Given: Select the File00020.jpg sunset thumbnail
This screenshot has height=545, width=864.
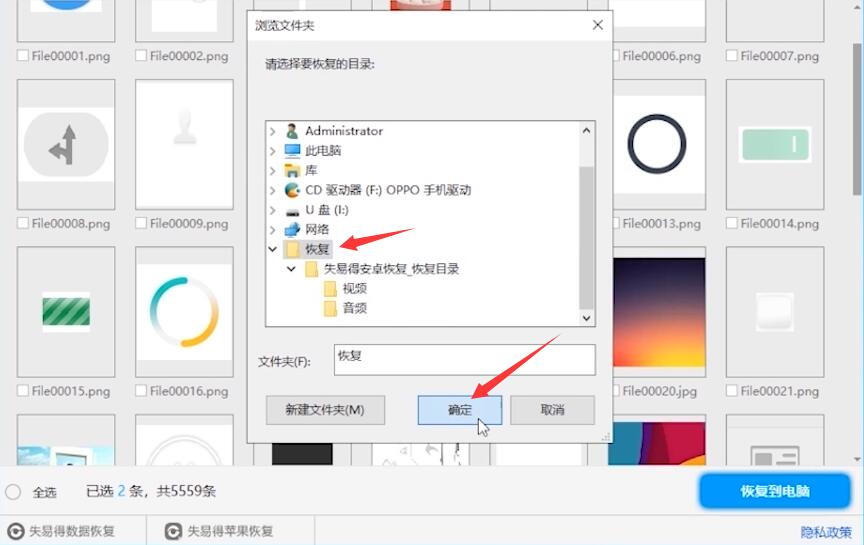Looking at the screenshot, I should click(658, 312).
